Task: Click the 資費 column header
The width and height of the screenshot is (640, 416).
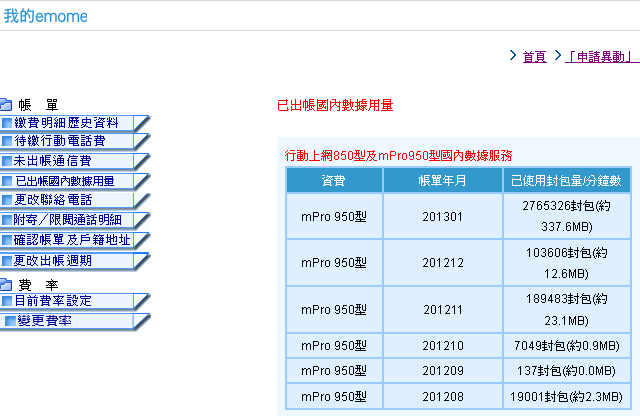Action: (x=334, y=180)
